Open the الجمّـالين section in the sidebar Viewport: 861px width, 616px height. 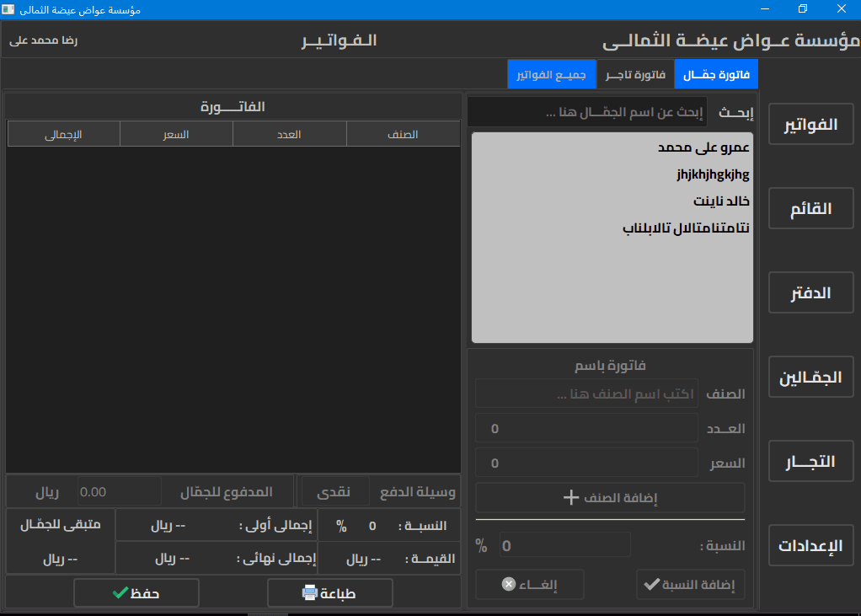(x=810, y=377)
